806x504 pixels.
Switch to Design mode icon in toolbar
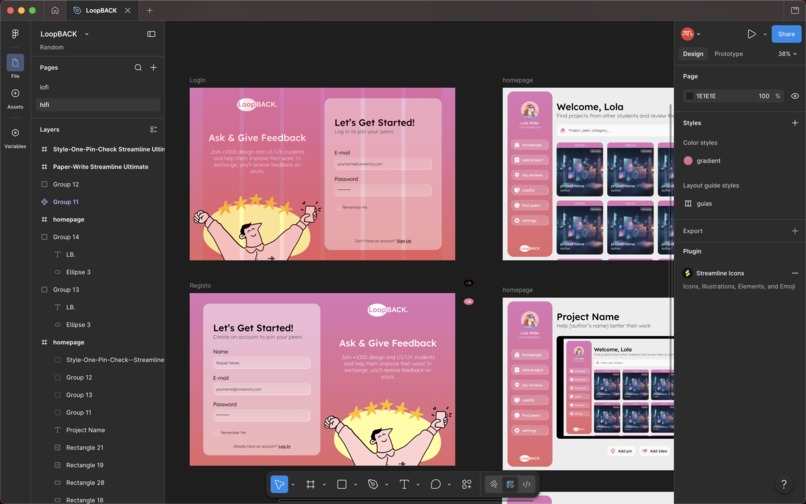pyautogui.click(x=510, y=484)
